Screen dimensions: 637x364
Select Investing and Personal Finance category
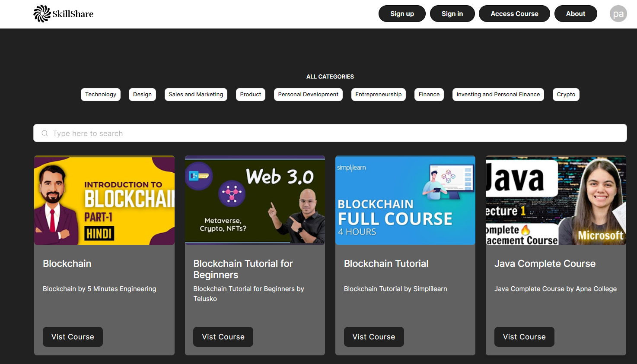point(498,95)
